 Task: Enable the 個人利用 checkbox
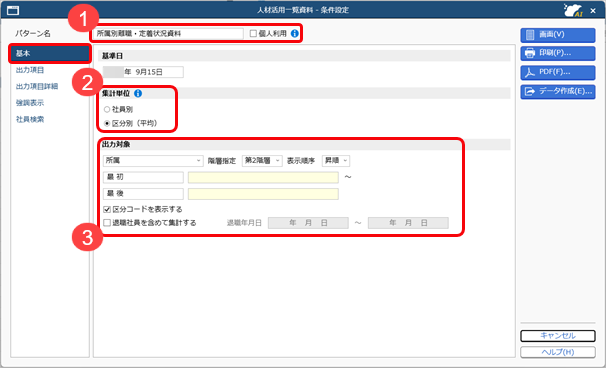(x=253, y=34)
